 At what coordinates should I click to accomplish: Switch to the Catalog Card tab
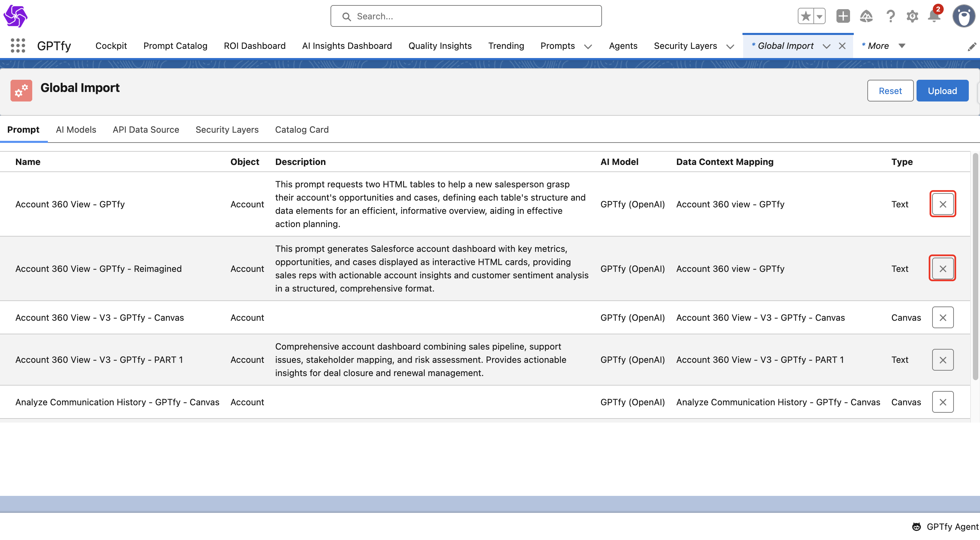click(301, 129)
